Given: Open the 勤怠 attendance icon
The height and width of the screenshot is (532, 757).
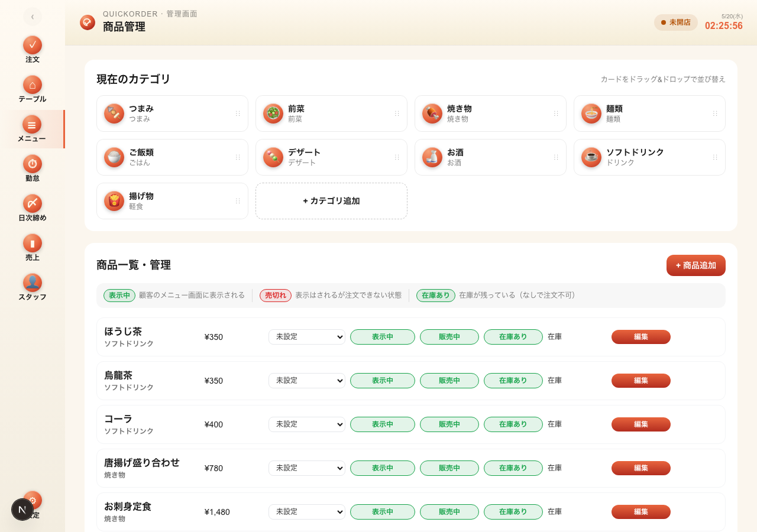Looking at the screenshot, I should coord(33,164).
